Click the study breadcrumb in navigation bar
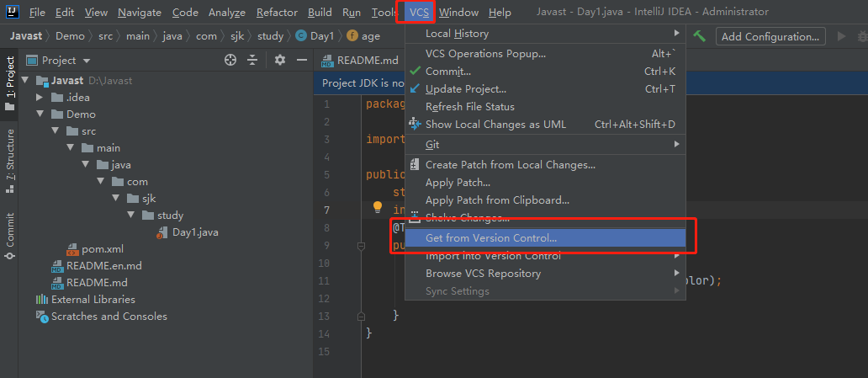This screenshot has width=868, height=378. coord(270,36)
